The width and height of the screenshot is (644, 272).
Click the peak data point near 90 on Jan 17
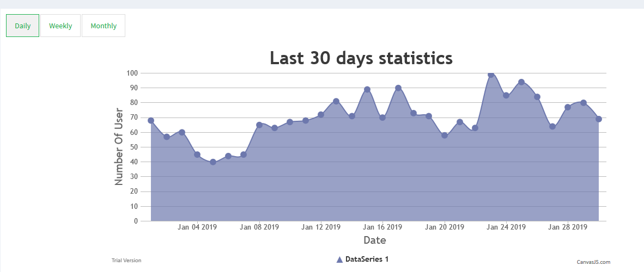pyautogui.click(x=398, y=88)
